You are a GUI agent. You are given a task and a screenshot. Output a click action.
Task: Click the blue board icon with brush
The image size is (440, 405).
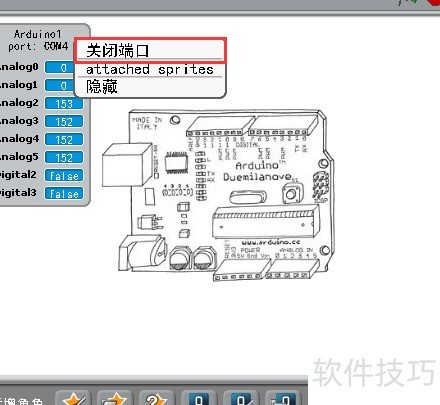(x=240, y=398)
